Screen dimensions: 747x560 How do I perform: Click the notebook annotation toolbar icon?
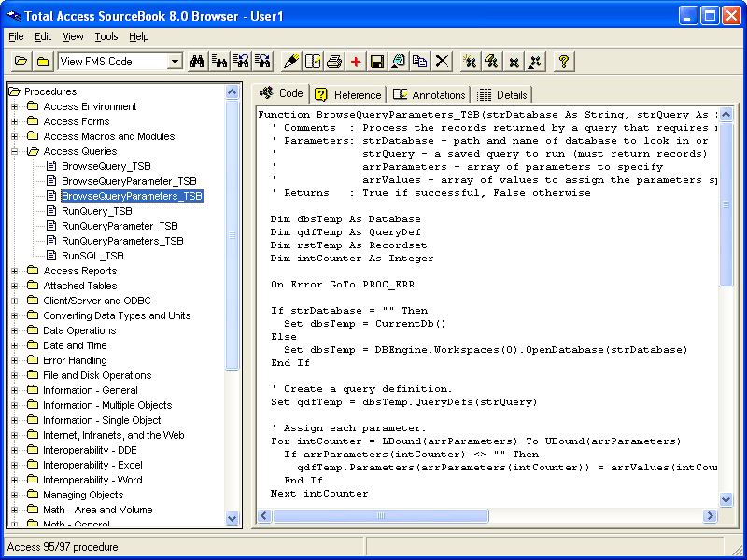[x=313, y=62]
